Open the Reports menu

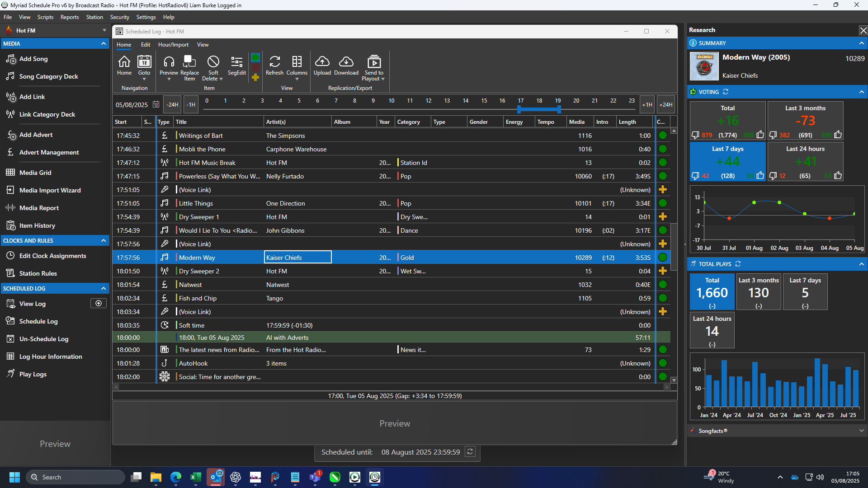[x=70, y=17]
